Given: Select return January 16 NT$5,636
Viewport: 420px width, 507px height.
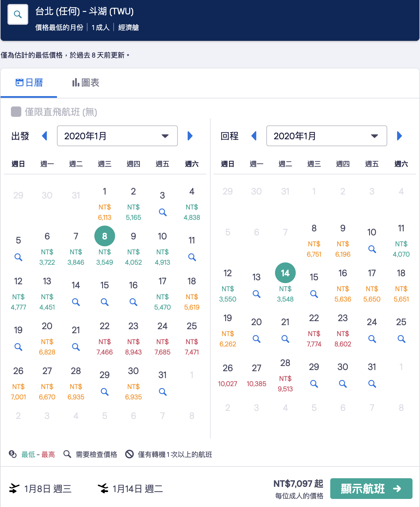Looking at the screenshot, I should 343,286.
